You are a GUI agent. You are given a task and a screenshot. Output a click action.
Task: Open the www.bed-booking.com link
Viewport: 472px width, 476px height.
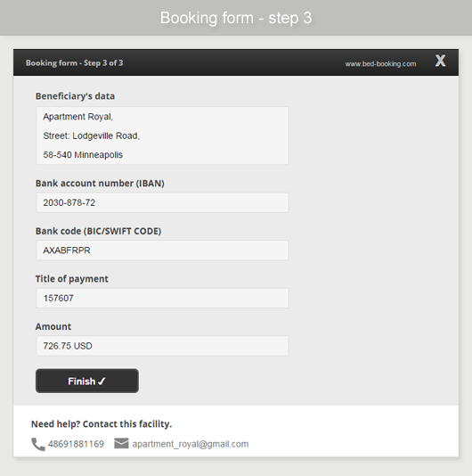point(380,64)
